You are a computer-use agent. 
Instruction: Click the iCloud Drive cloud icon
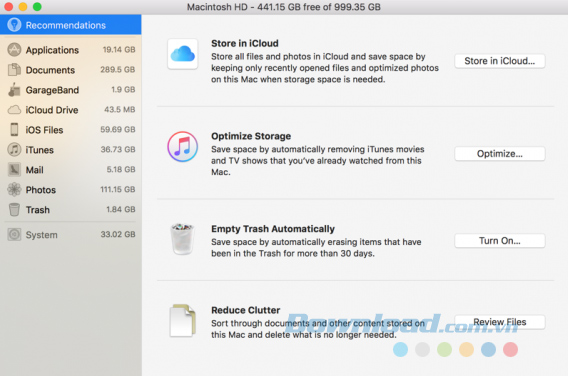tap(14, 110)
